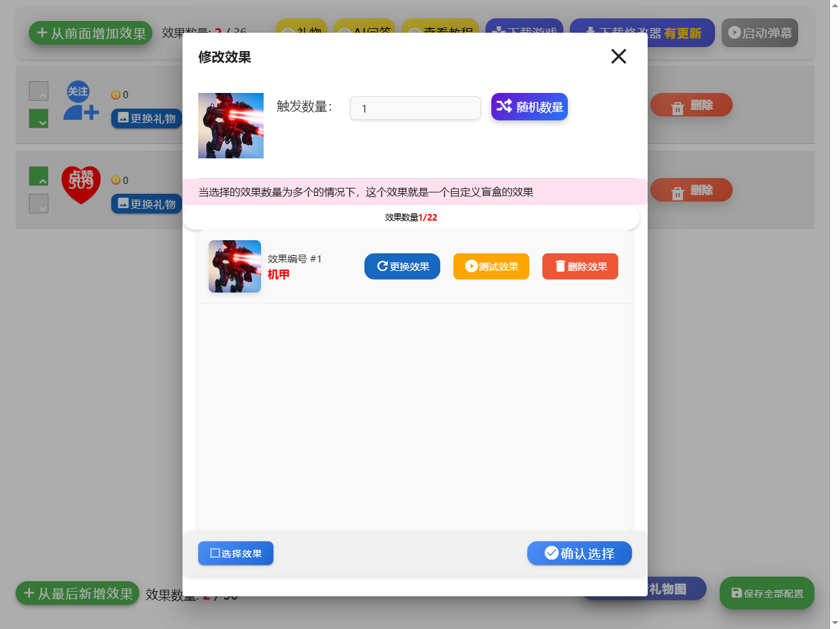Confirm with 确认选择 button
The width and height of the screenshot is (840, 629).
pyautogui.click(x=579, y=553)
